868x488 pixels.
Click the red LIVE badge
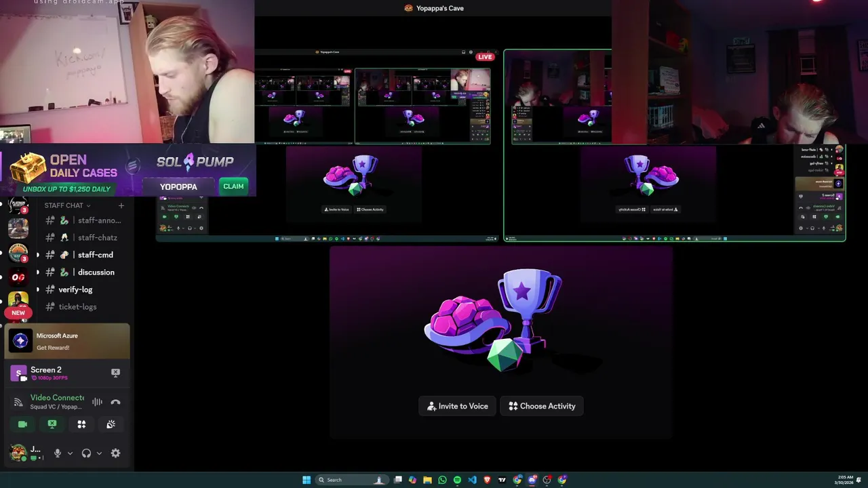485,57
